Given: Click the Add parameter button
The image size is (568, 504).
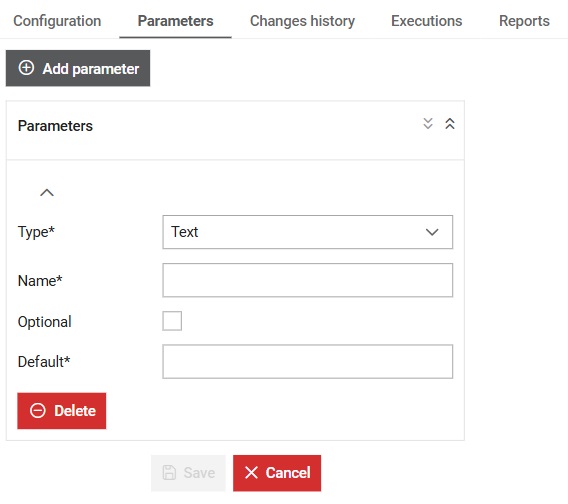Looking at the screenshot, I should [78, 68].
